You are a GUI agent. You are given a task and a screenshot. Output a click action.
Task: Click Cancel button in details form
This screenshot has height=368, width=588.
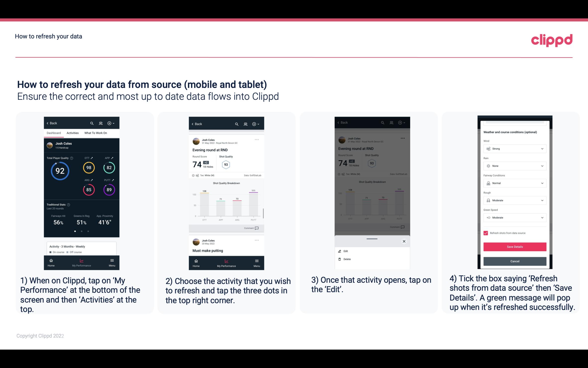click(515, 261)
